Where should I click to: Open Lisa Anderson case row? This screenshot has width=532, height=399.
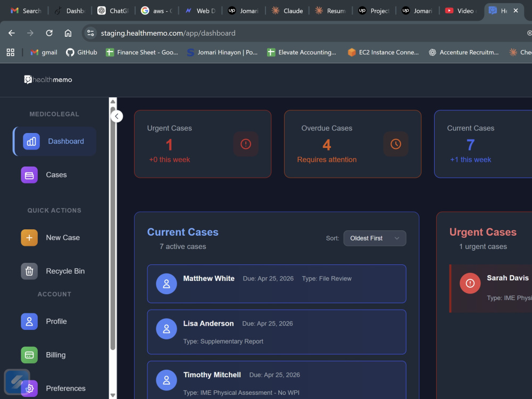pos(277,332)
